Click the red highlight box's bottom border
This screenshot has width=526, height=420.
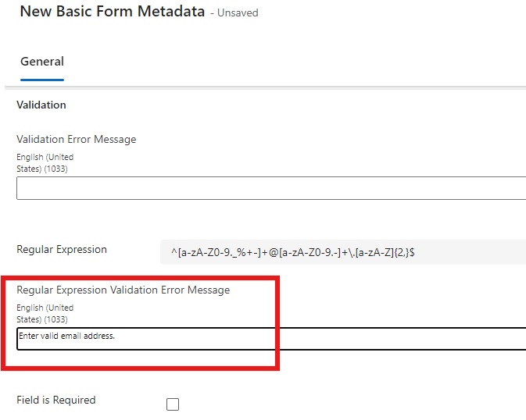141,367
